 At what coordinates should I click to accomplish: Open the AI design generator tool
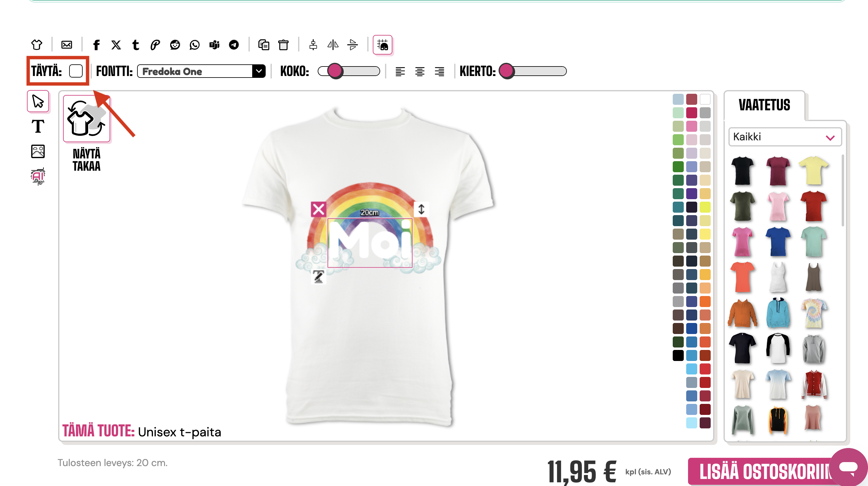(x=38, y=177)
